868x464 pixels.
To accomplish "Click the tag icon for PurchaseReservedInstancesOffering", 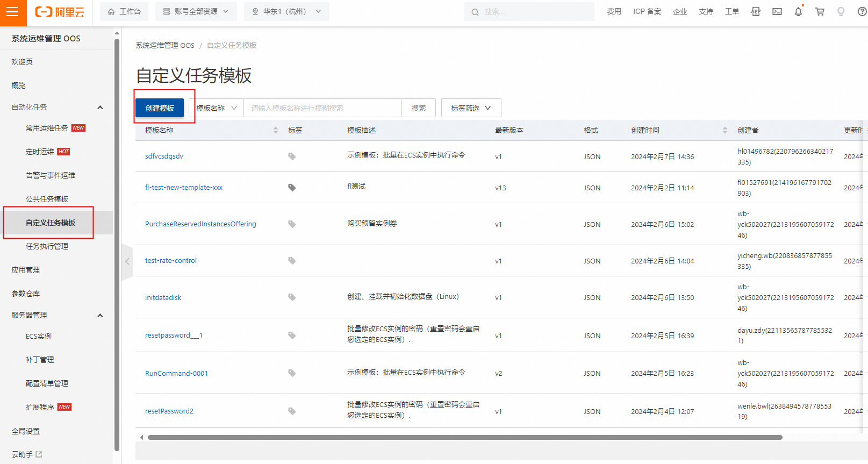I will point(292,224).
